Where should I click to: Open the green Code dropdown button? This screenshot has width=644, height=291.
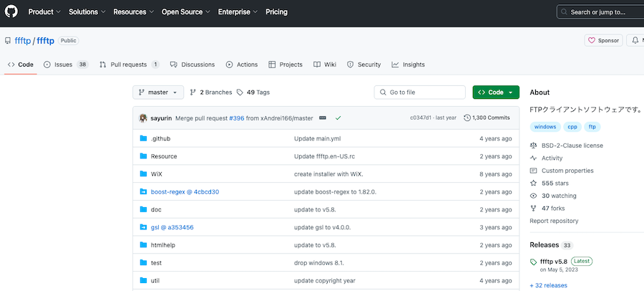(x=496, y=92)
